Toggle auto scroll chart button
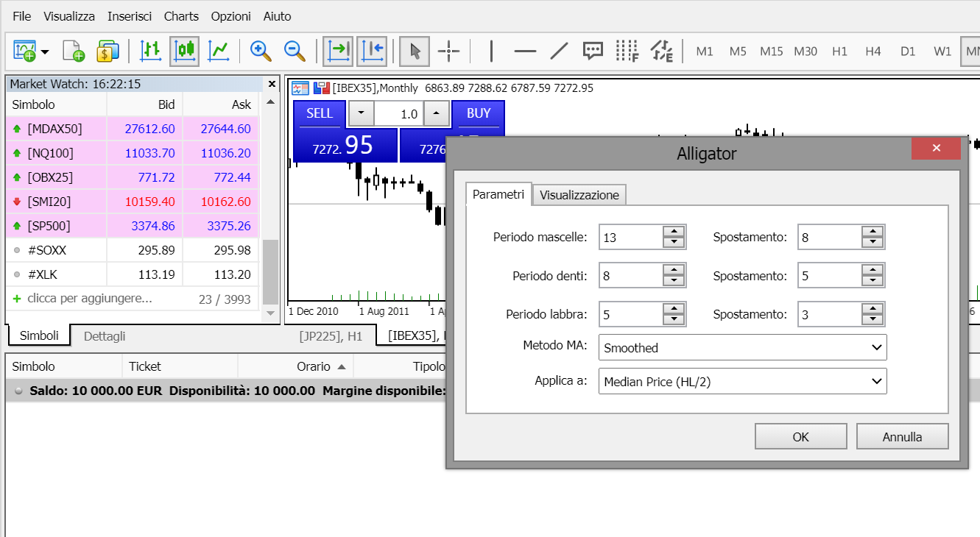 (338, 51)
